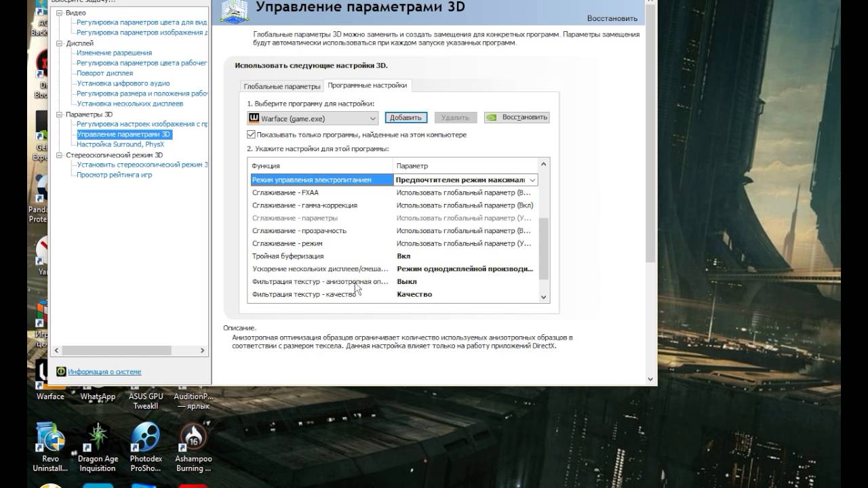The height and width of the screenshot is (488, 868).
Task: Select Поворот дисплея in the tree
Action: (104, 73)
